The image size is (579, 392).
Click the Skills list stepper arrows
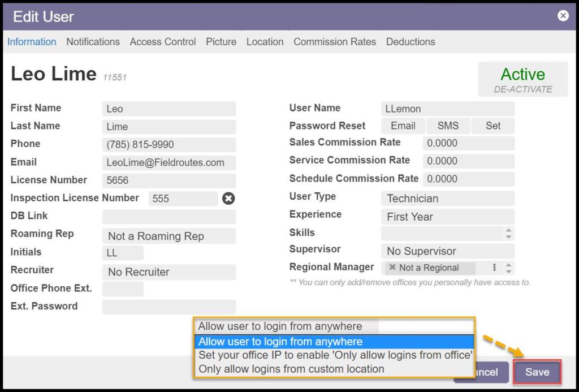click(x=508, y=233)
